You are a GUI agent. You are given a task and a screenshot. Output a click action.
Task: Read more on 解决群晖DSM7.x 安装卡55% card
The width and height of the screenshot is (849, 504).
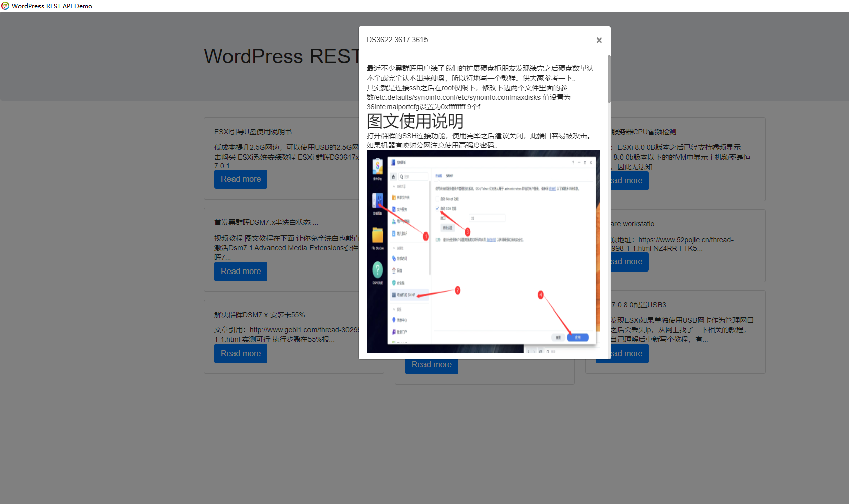coord(241,354)
